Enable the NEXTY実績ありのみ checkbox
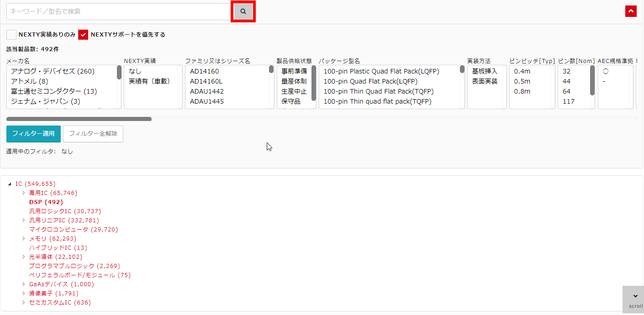 pyautogui.click(x=11, y=34)
